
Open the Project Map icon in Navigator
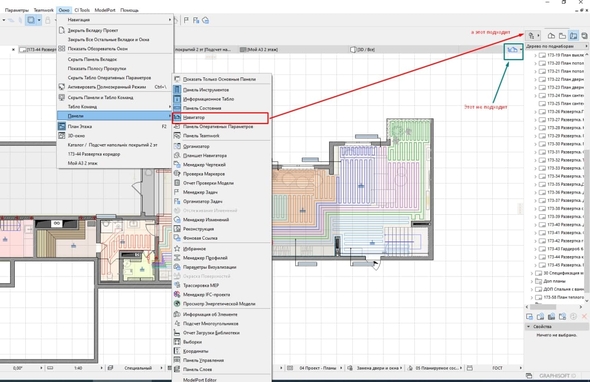551,36
